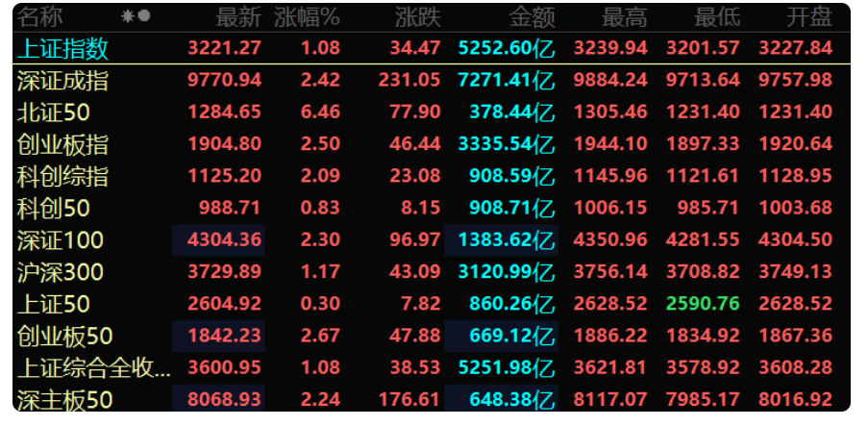This screenshot has height=426, width=868.
Task: Click change value 176.61 of 深主板50
Action: (409, 399)
